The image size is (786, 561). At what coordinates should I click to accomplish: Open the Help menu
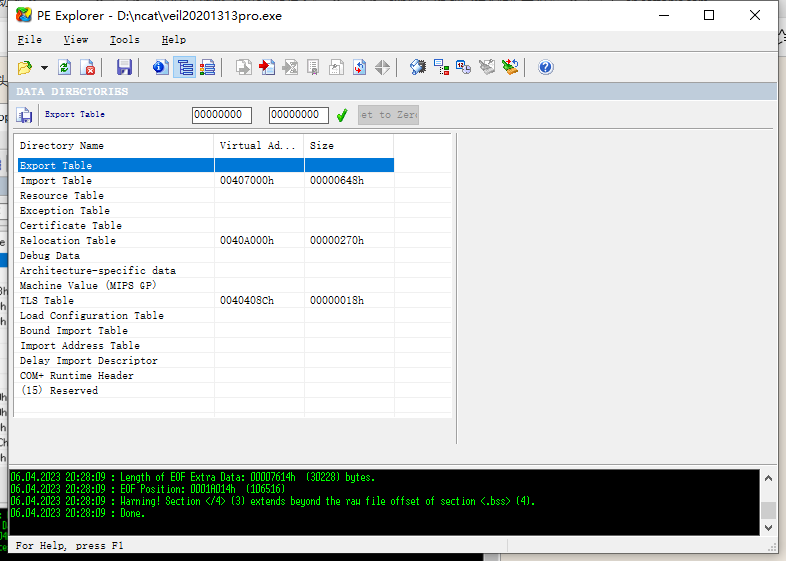tap(173, 40)
